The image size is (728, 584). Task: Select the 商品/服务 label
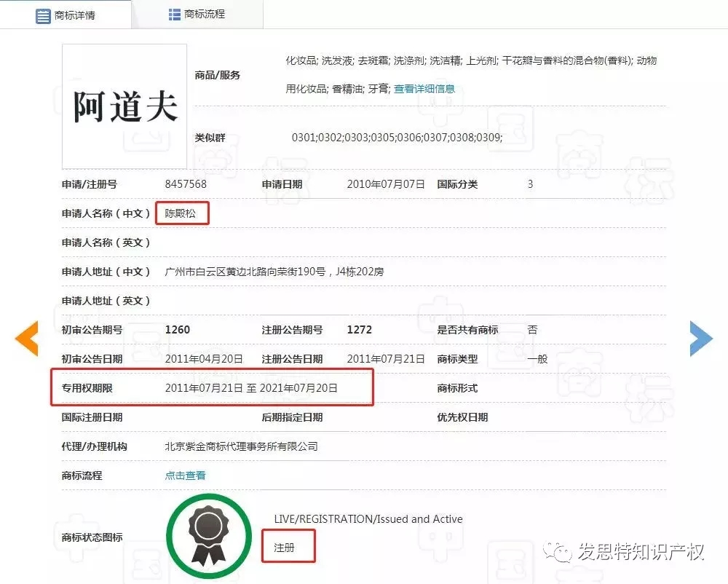click(217, 75)
